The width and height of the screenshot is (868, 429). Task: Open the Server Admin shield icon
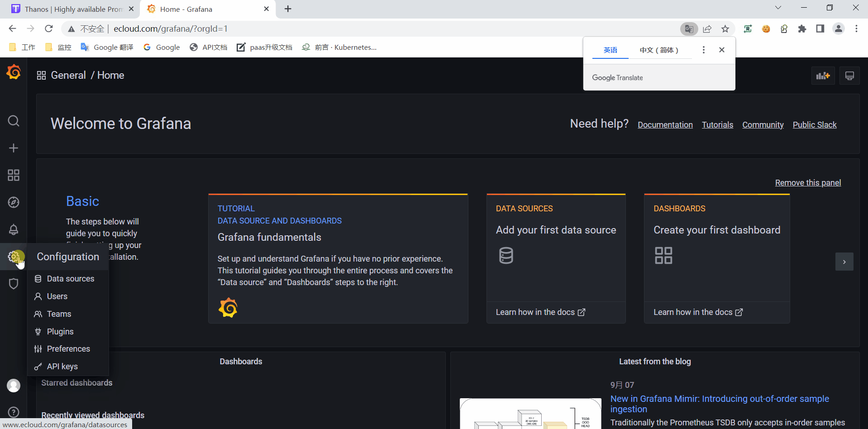click(14, 284)
